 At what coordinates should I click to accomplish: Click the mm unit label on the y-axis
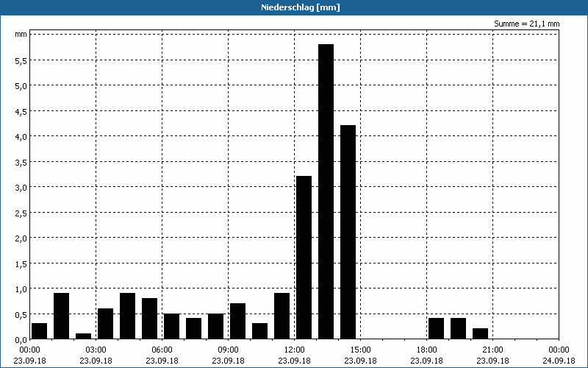tap(21, 34)
